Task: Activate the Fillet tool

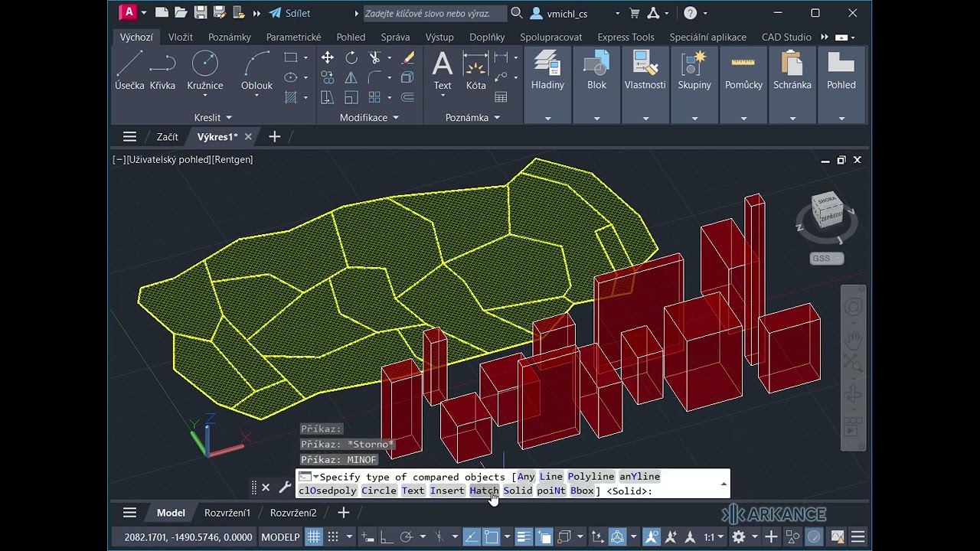Action: 375,77
